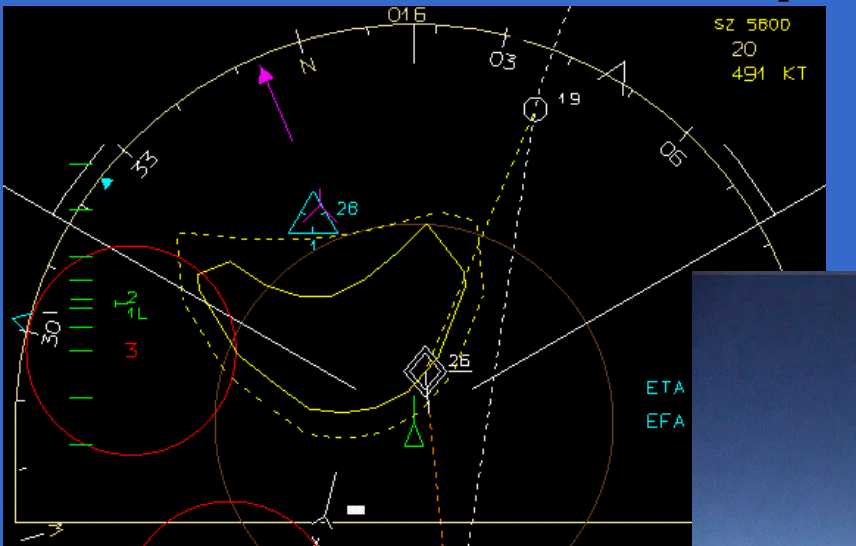856x546 pixels.
Task: Click the waypoint circle labeled 19
Action: [x=536, y=108]
